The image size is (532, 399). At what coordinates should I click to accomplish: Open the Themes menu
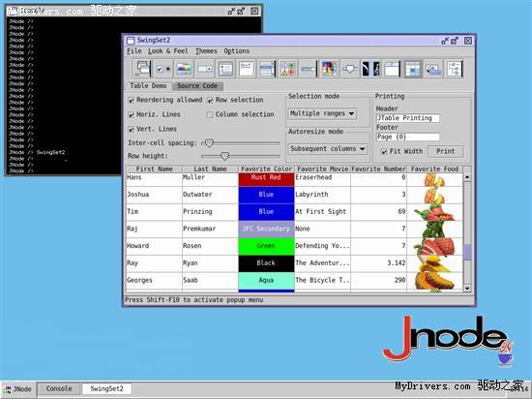click(x=206, y=51)
